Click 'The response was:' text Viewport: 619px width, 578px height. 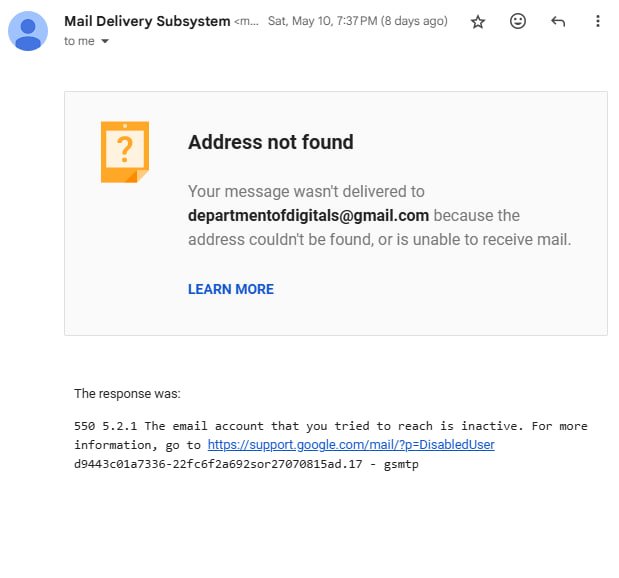tap(127, 393)
